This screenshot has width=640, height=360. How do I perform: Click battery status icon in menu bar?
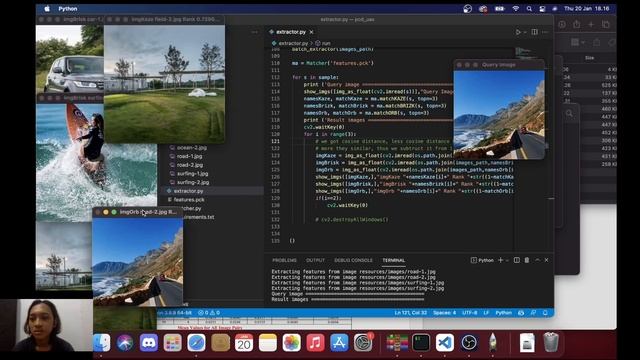[x=500, y=9]
